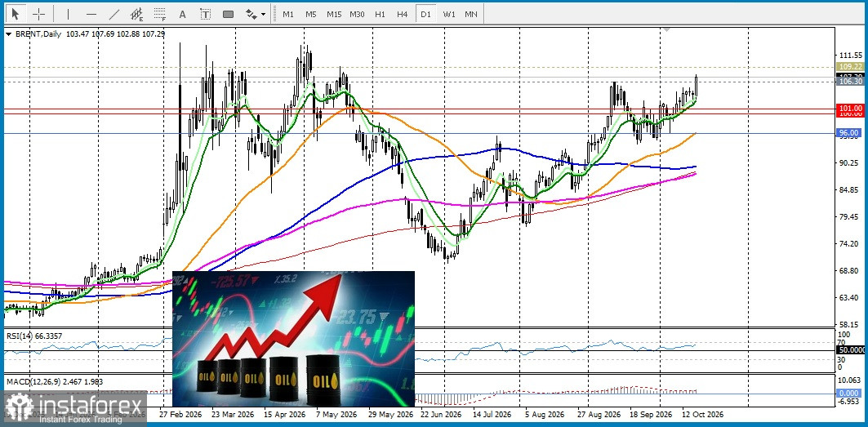The width and height of the screenshot is (868, 427).
Task: Click the chart shift triangle marker at top
Action: [x=666, y=29]
